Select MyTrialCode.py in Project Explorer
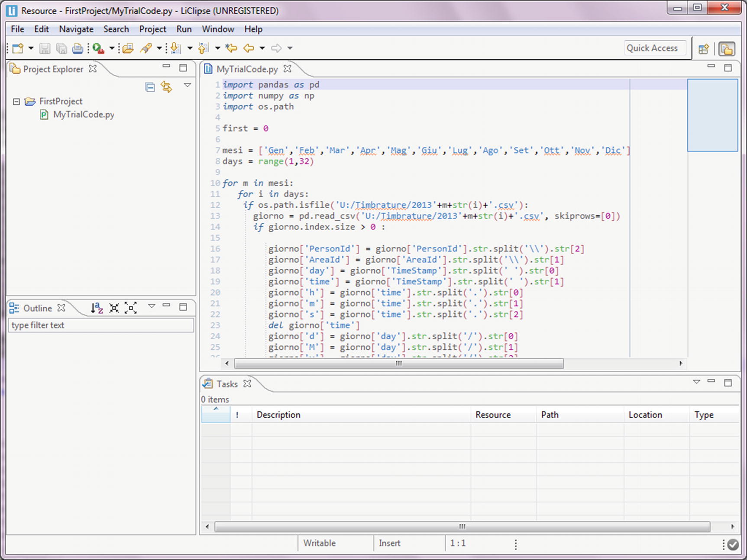The width and height of the screenshot is (747, 560). pos(84,115)
